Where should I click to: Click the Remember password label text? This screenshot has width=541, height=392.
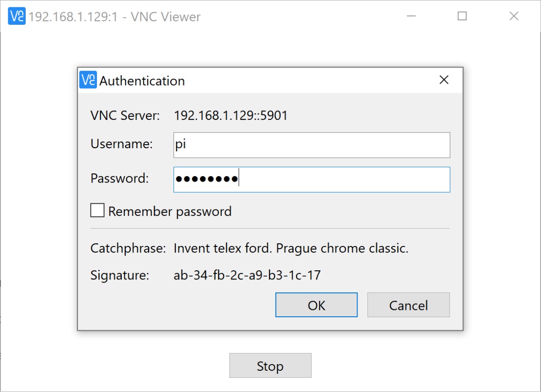[x=171, y=210]
